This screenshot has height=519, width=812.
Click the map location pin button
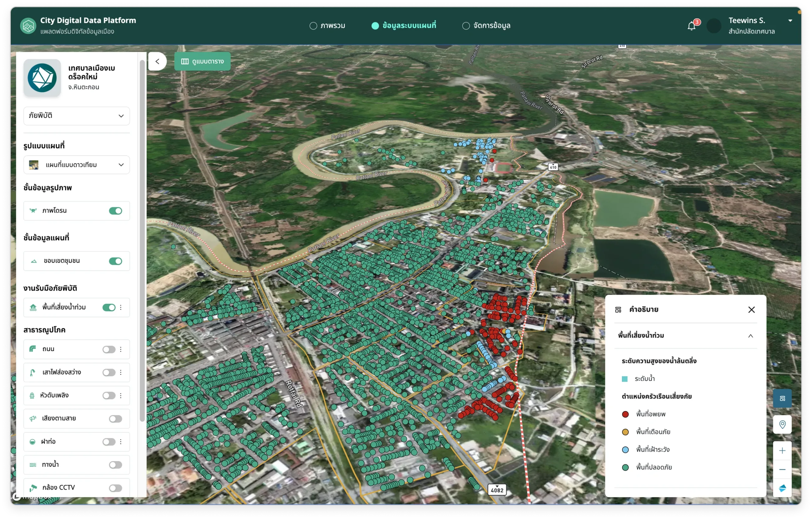tap(782, 424)
